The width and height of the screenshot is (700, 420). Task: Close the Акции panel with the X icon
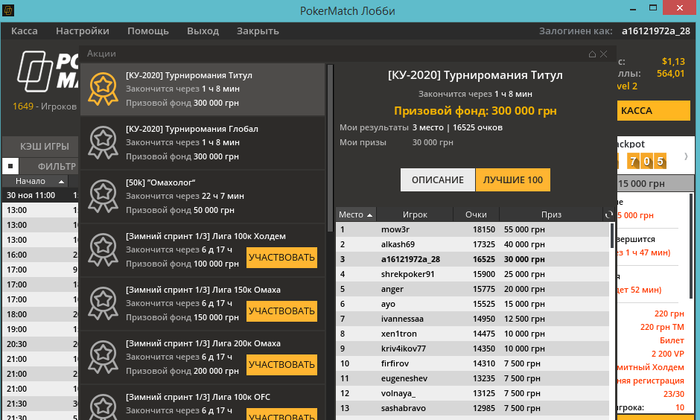click(x=604, y=54)
